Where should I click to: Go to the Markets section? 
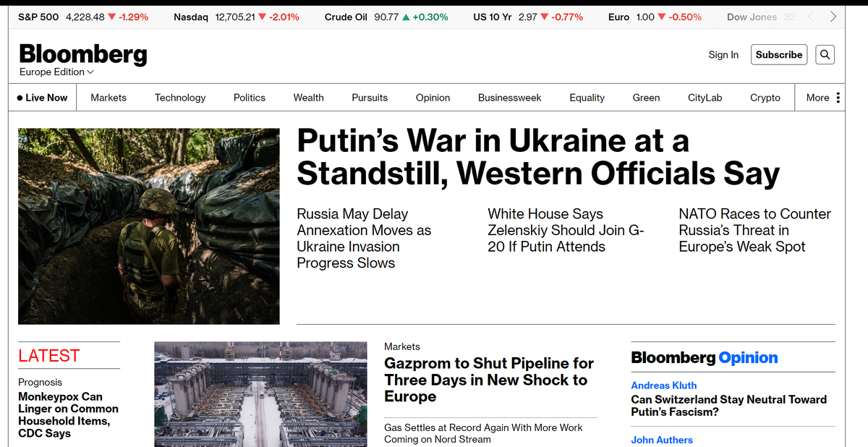pos(109,98)
